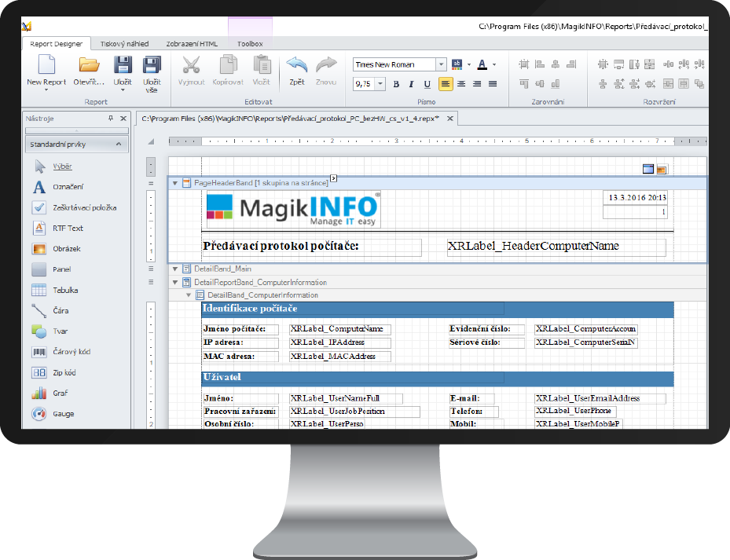Pin the Nástroje panel
The height and width of the screenshot is (560, 730).
click(x=111, y=119)
